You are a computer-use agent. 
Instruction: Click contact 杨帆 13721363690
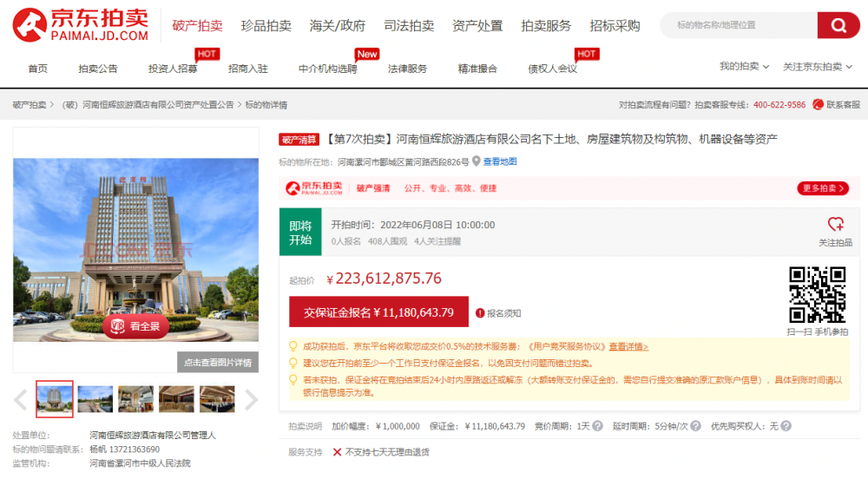tap(124, 449)
